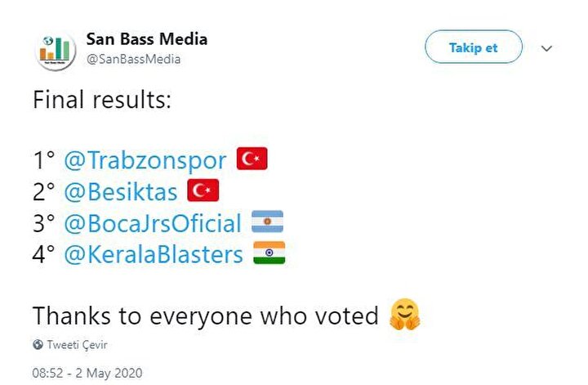Viewport: 588px width, 385px height.
Task: Open the @BocaJrsOficial mention link
Action: (x=153, y=223)
